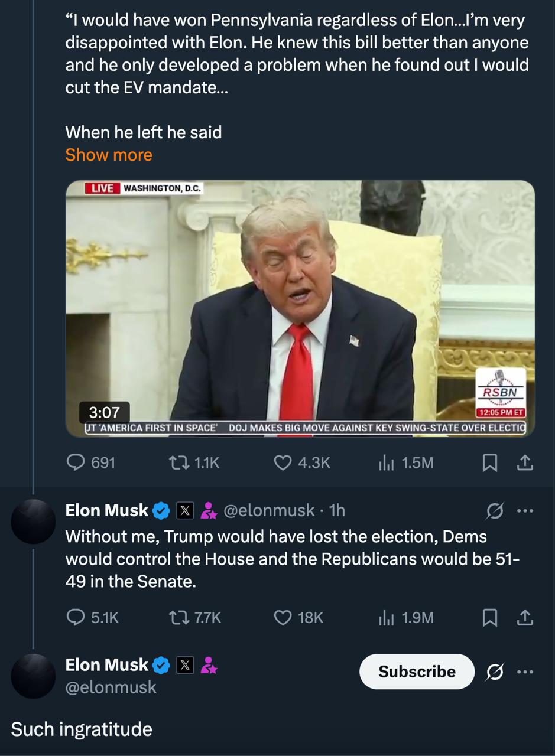This screenshot has height=756, width=555.
Task: Like the video post with 4.3K likes
Action: (x=302, y=462)
